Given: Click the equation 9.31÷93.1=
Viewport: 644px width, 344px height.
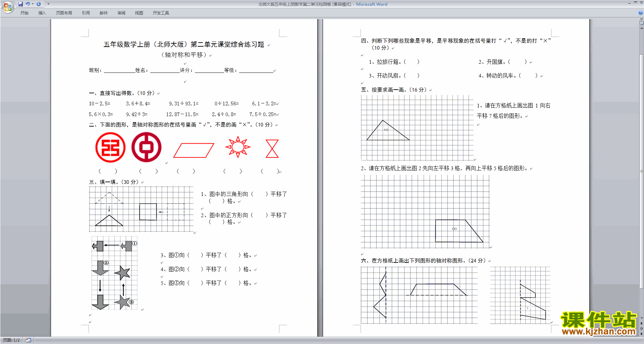Looking at the screenshot, I should 184,104.
